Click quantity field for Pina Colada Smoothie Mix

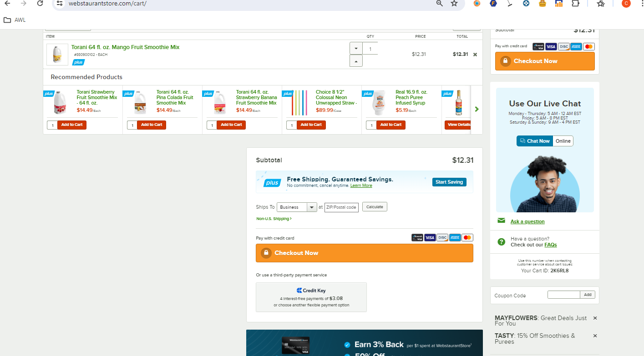(132, 125)
